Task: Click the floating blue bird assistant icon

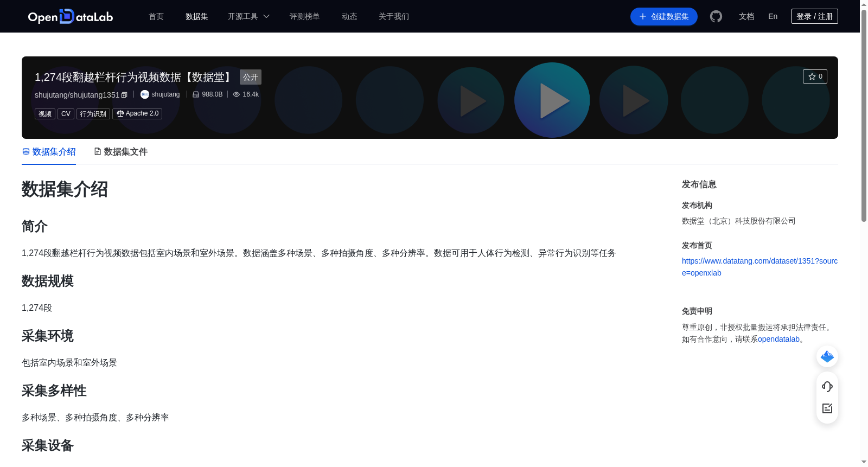Action: pos(827,356)
